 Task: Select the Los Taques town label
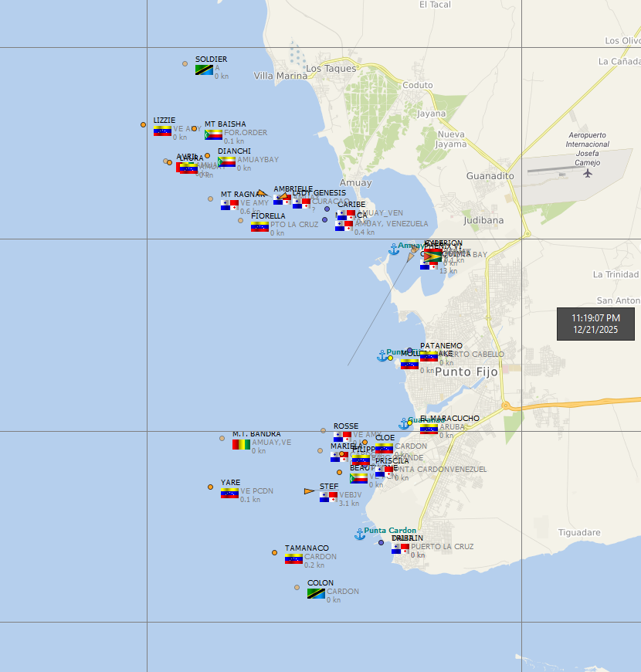331,69
